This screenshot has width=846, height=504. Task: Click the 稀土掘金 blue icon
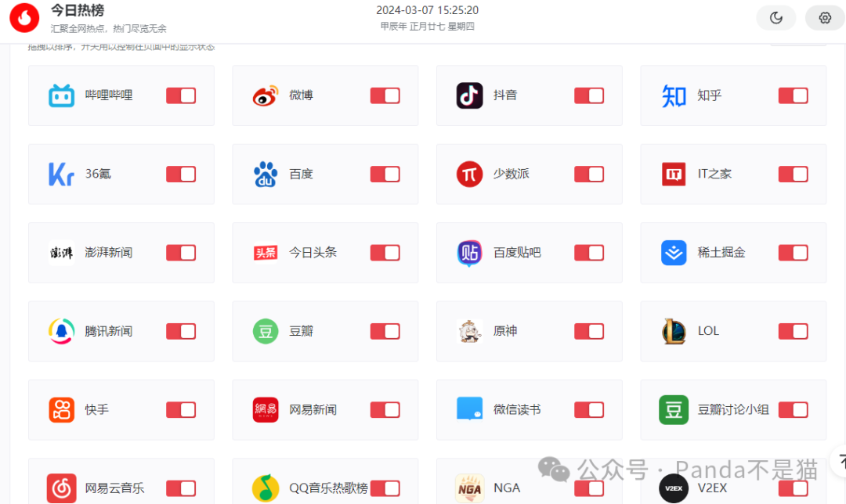tap(674, 253)
